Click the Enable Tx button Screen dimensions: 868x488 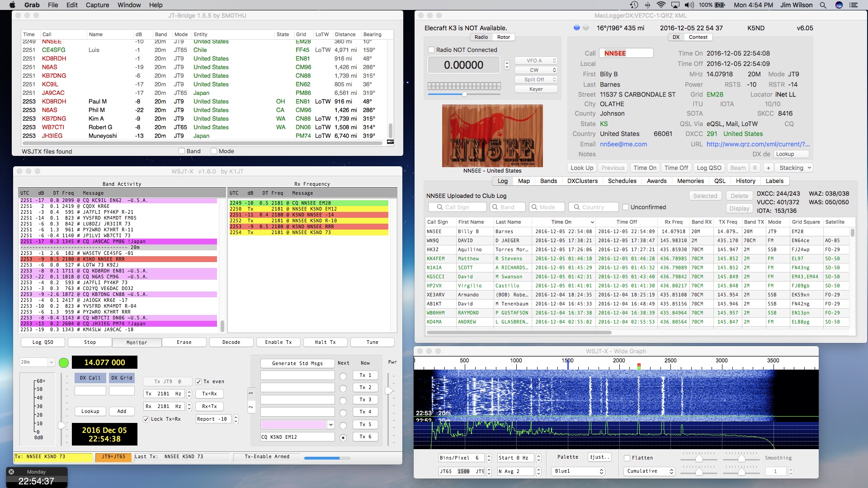point(278,342)
